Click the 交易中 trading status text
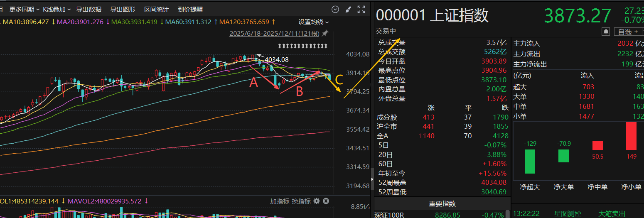644x218 pixels. coord(386,31)
